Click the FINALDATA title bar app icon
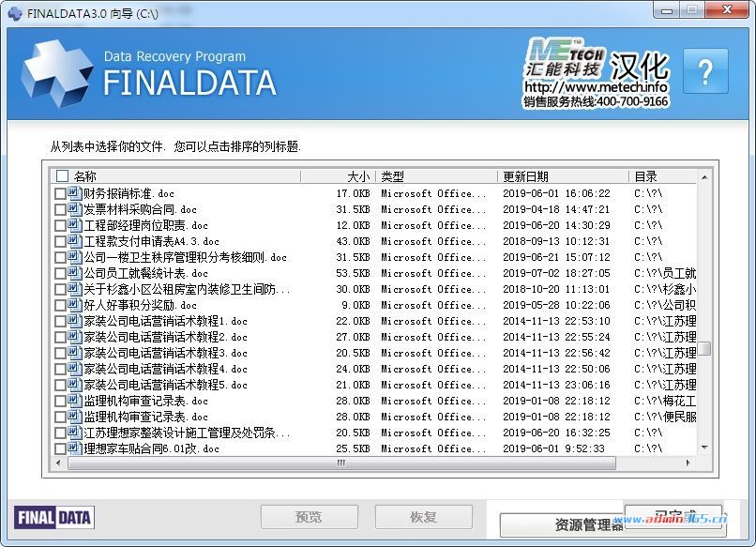Screen dimensions: 756x547 [15, 13]
